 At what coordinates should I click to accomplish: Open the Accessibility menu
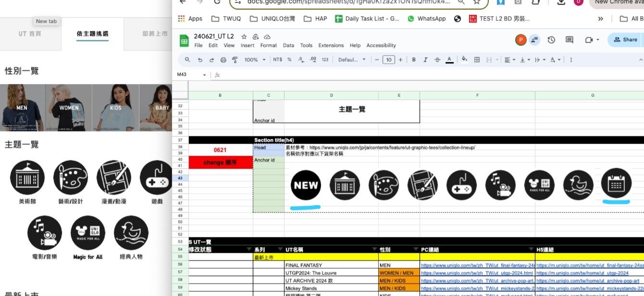tap(381, 45)
